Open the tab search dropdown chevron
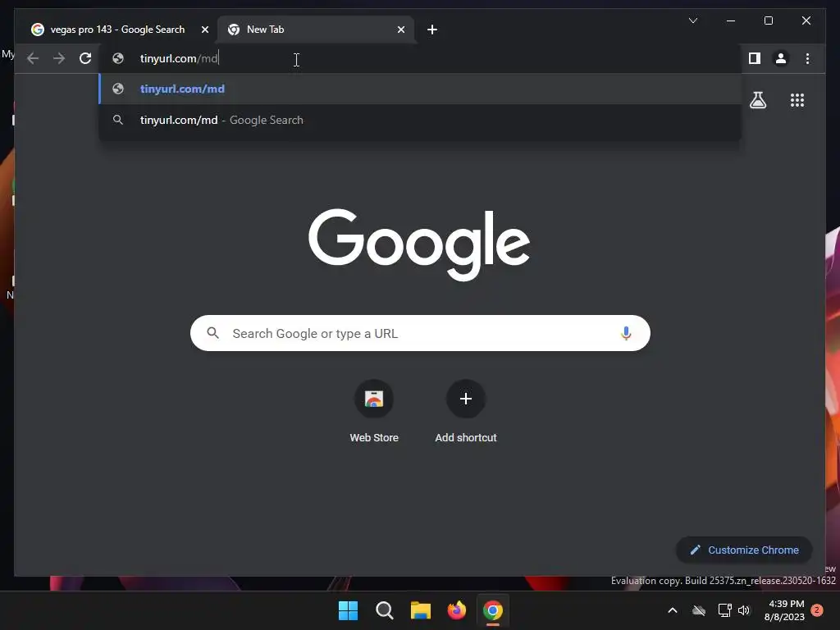Image resolution: width=840 pixels, height=630 pixels. (x=692, y=21)
